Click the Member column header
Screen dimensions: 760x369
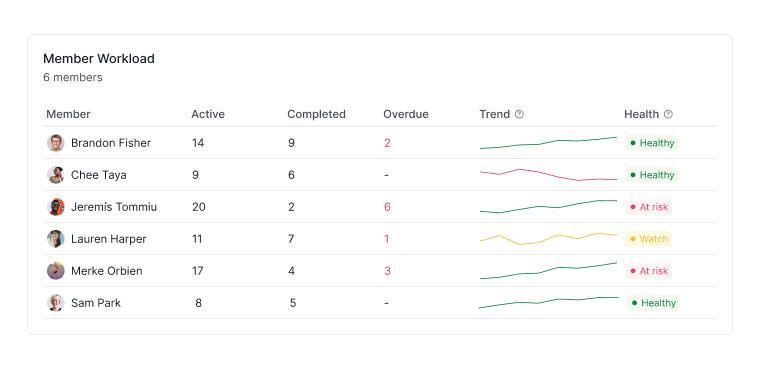[x=68, y=114]
